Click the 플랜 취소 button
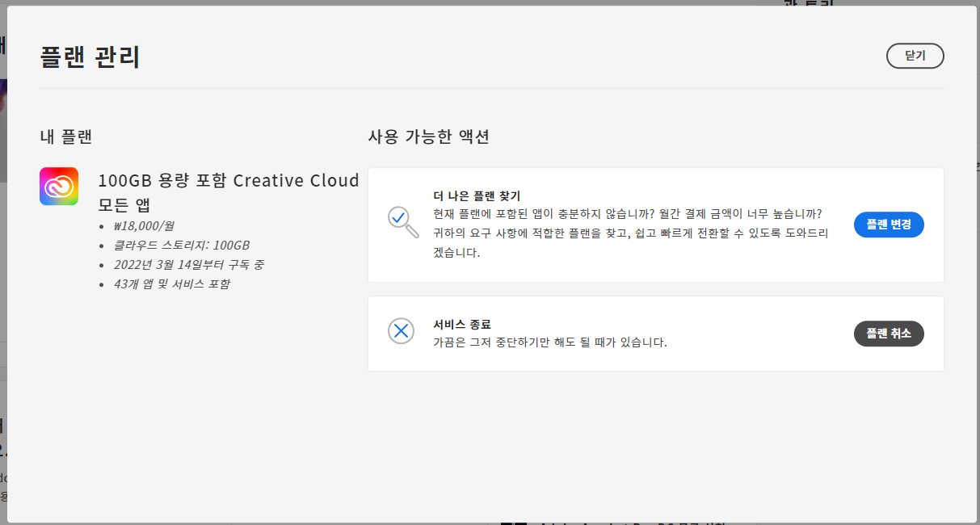The image size is (980, 525). click(889, 333)
